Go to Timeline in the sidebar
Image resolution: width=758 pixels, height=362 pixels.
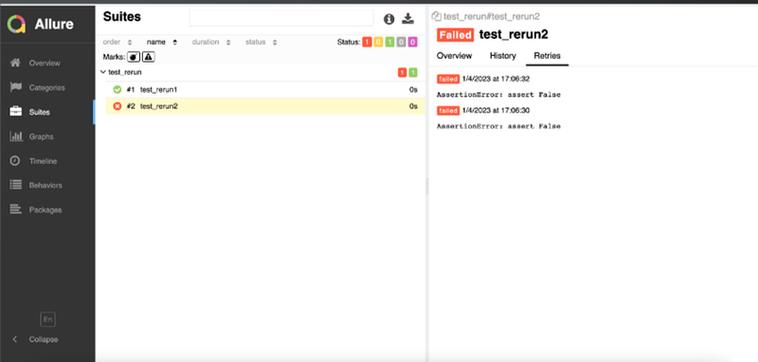tap(43, 161)
